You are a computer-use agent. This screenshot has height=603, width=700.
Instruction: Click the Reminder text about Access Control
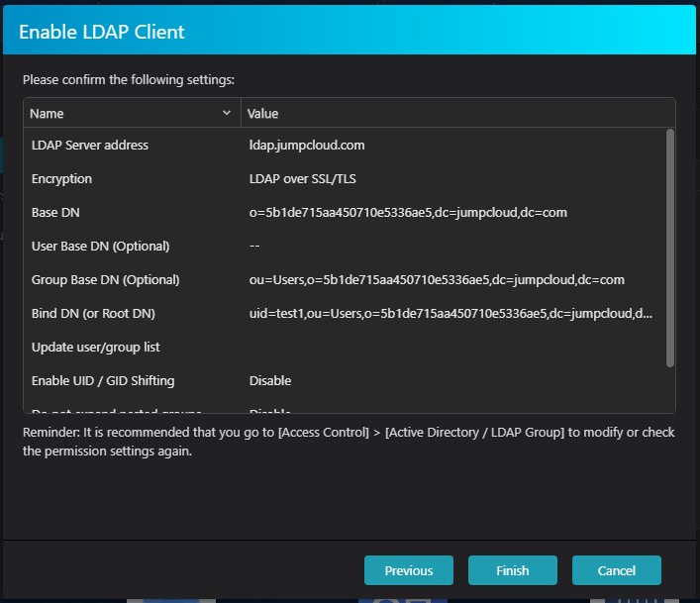[349, 442]
